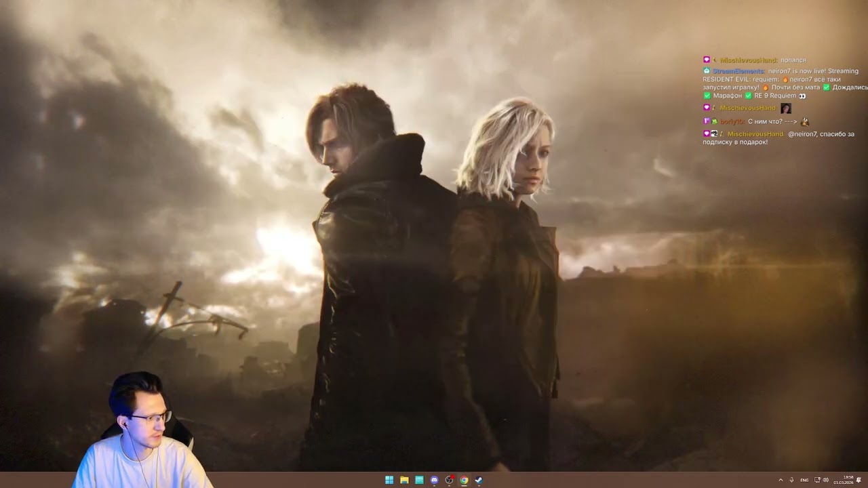Open the teal app next to File Explorer

pos(419,480)
